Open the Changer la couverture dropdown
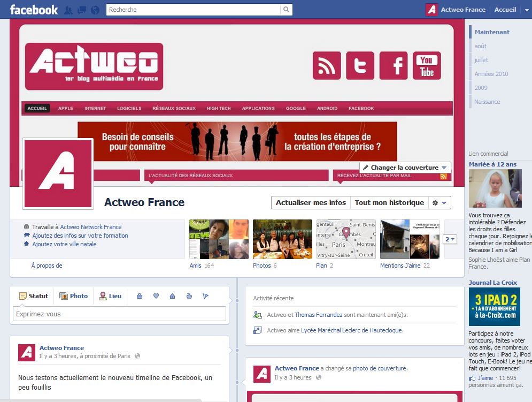Viewport: 532px width, 402px height. (x=405, y=167)
